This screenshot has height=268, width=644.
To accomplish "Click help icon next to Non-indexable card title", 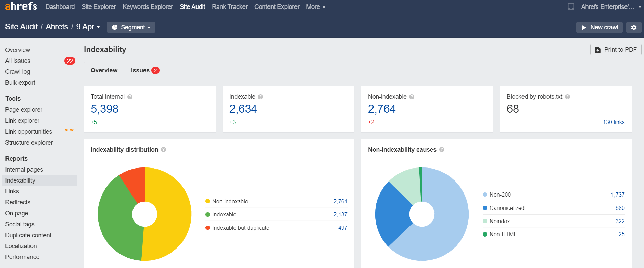I will [x=412, y=97].
